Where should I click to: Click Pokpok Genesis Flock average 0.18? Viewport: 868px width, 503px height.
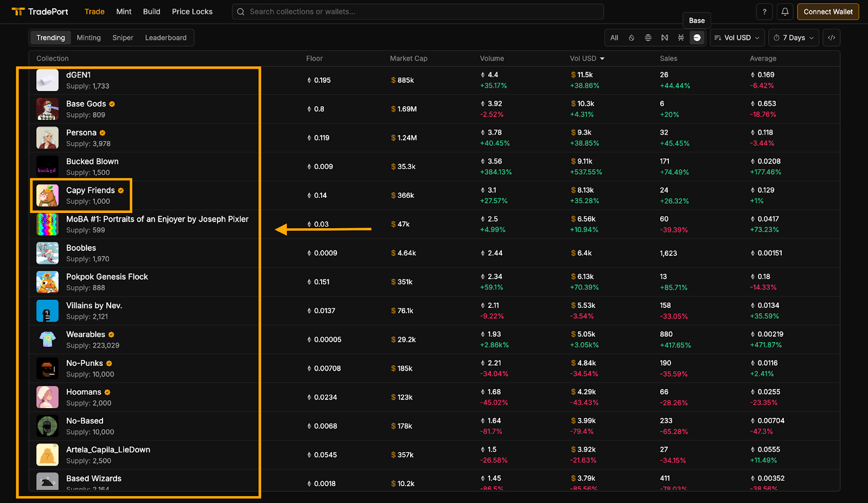761,276
